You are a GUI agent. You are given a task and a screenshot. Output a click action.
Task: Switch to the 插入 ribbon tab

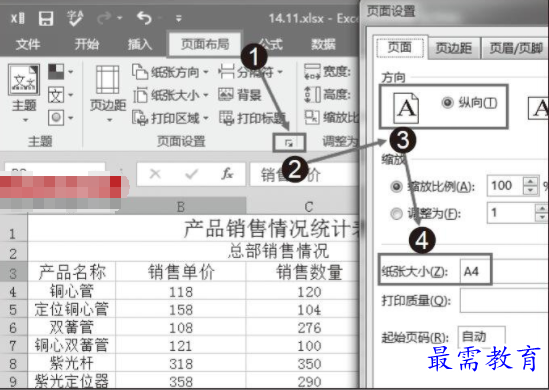tap(139, 44)
